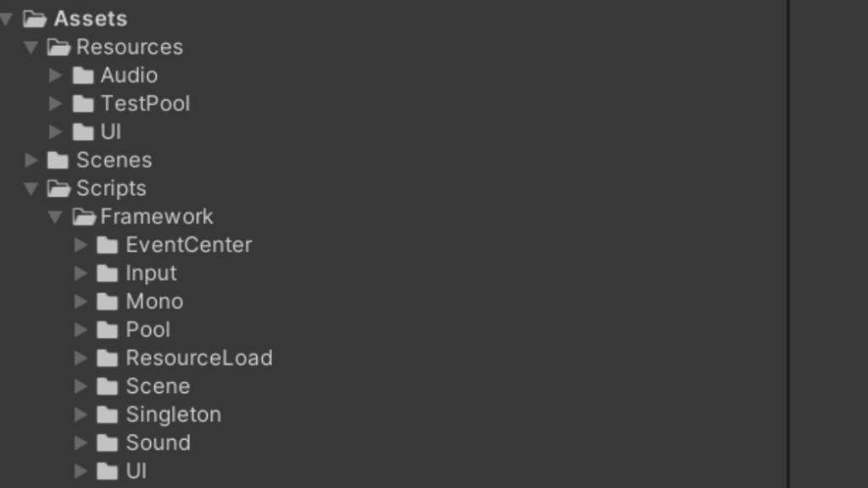Click the Input folder icon

(107, 273)
